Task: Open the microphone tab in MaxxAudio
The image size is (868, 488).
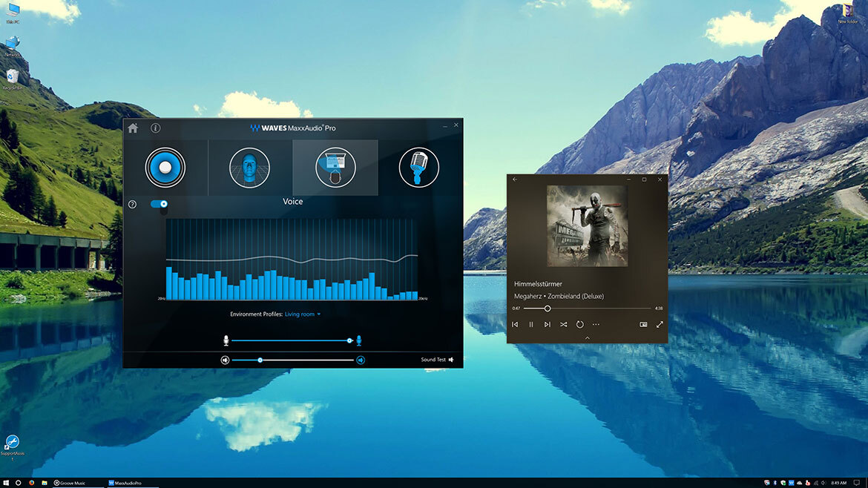Action: click(419, 167)
